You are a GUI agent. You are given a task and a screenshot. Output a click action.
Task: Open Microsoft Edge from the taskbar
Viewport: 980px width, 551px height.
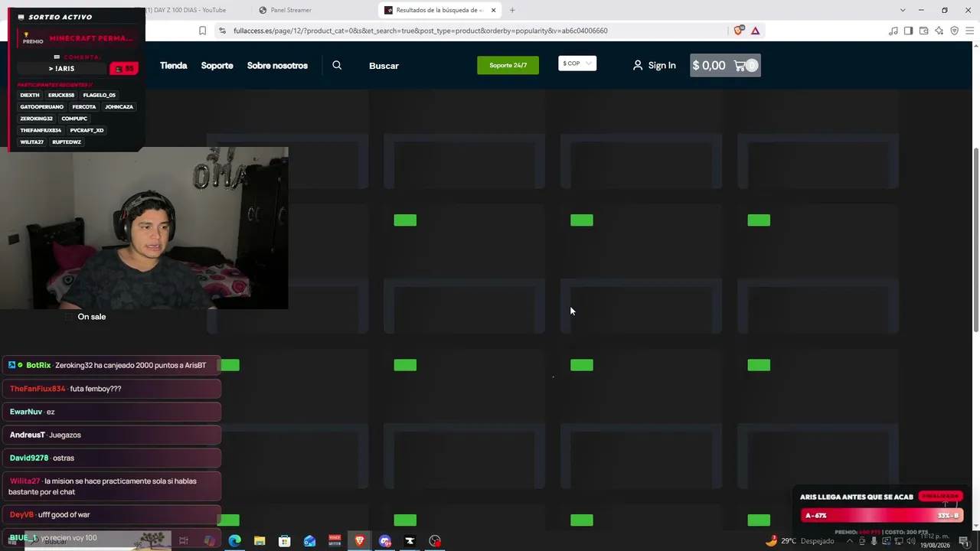pyautogui.click(x=234, y=541)
